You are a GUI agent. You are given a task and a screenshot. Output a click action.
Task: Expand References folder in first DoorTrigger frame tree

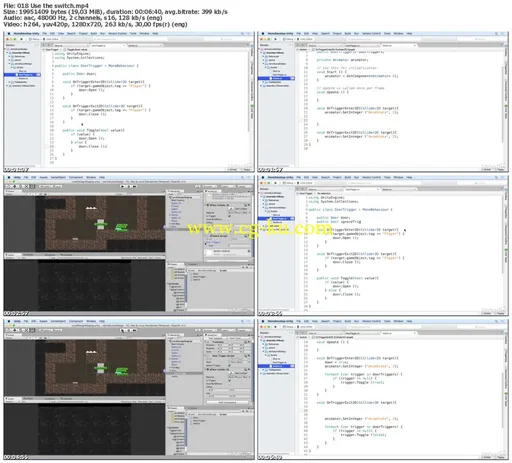click(x=9, y=56)
